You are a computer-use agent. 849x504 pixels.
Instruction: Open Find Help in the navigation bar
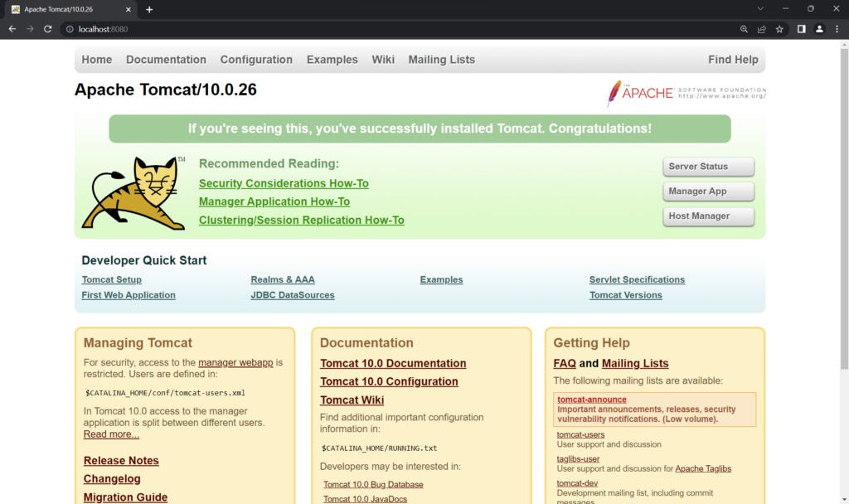(x=733, y=60)
